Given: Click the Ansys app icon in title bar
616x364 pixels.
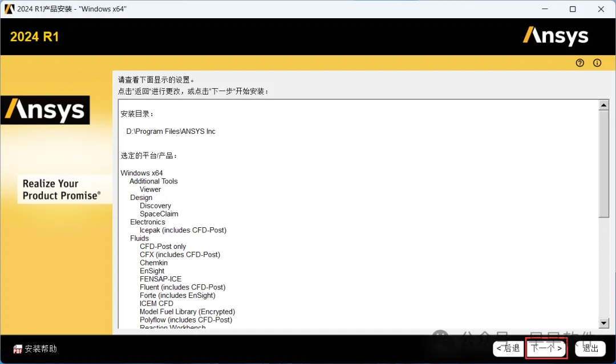Looking at the screenshot, I should [9, 9].
